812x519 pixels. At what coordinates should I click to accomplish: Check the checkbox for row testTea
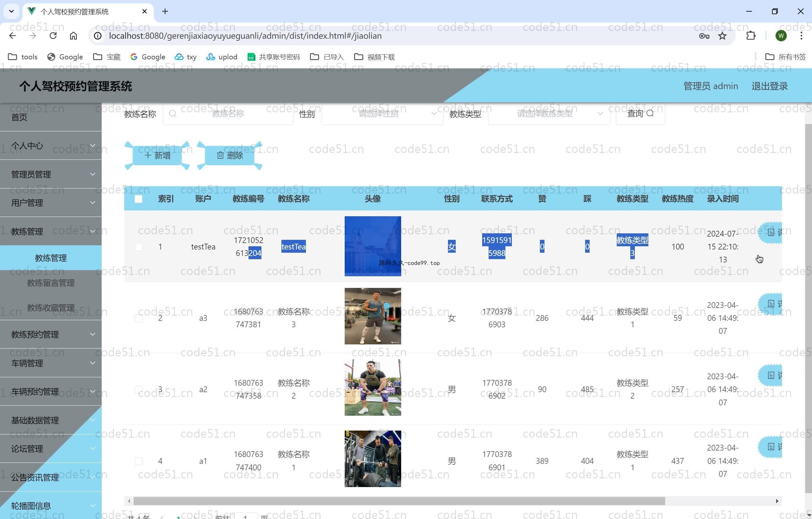[x=138, y=247]
